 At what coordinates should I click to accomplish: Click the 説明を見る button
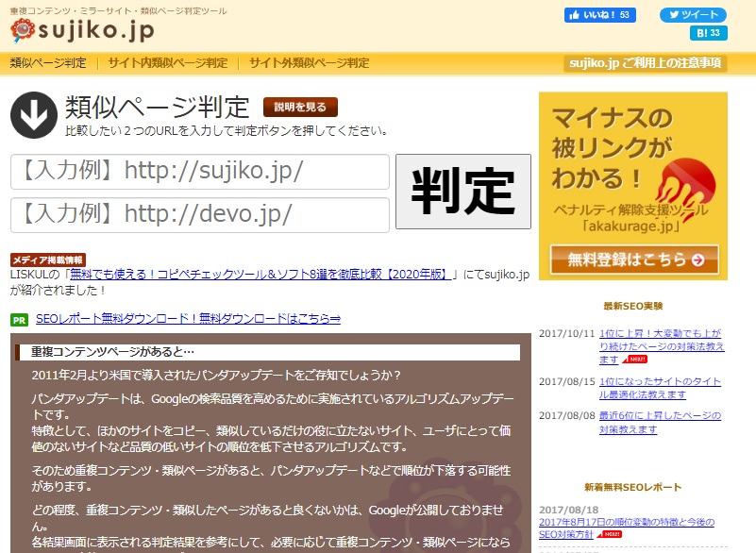click(x=300, y=107)
